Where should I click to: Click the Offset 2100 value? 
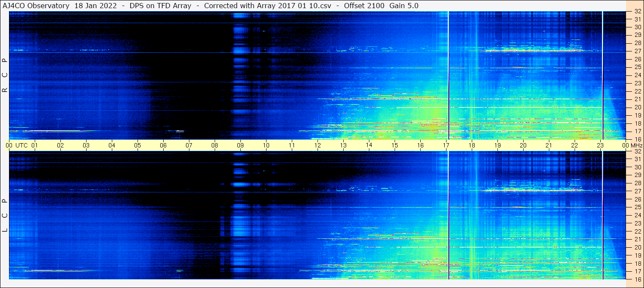[364, 6]
